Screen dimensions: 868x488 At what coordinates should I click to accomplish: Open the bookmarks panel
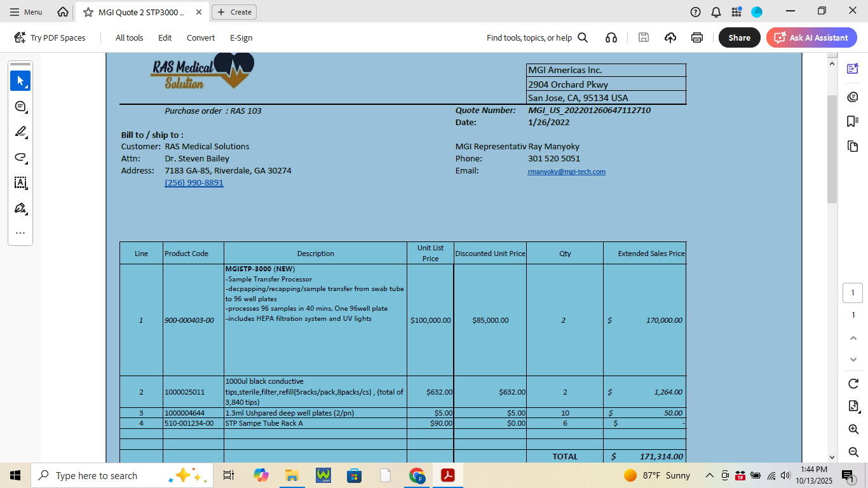click(x=853, y=121)
